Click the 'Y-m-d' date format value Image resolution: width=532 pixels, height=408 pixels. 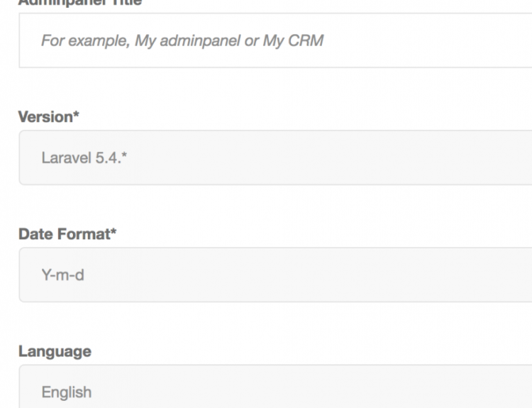tap(62, 275)
